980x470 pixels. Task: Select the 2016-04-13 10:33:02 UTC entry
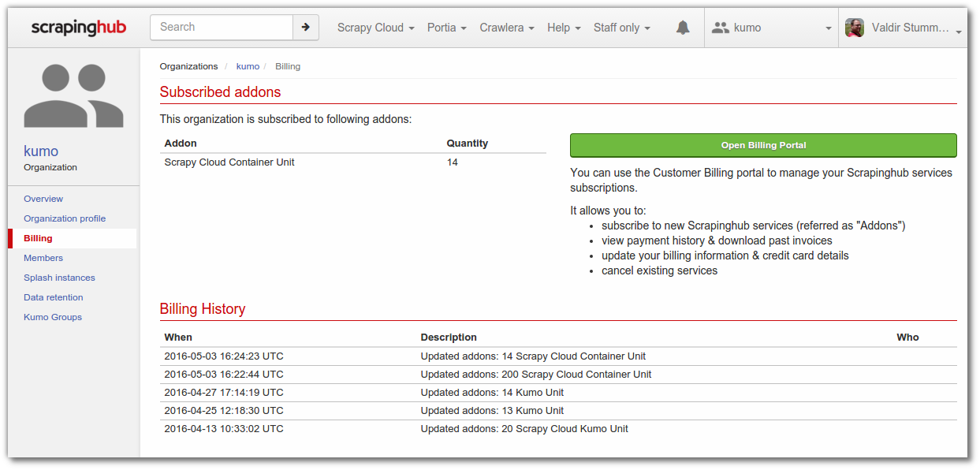coord(224,429)
